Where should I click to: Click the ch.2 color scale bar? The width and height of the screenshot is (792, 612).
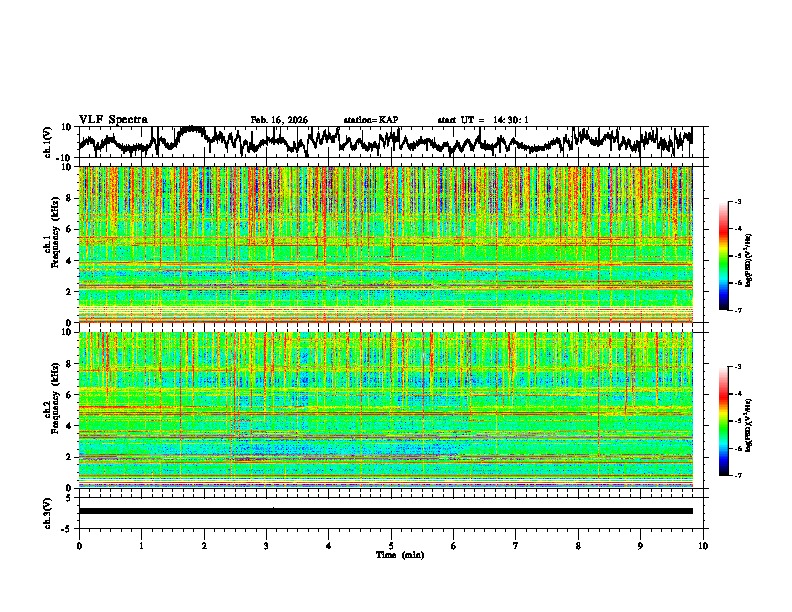(723, 421)
